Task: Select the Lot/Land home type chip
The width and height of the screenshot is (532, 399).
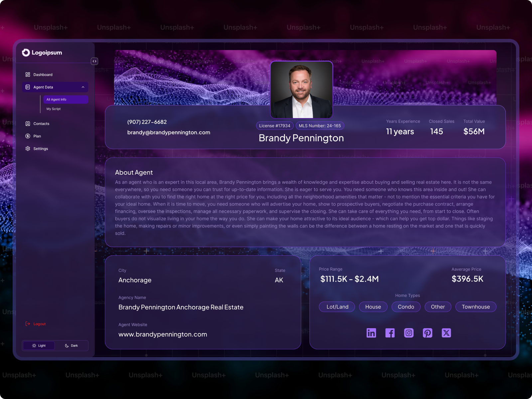Action: (x=337, y=307)
